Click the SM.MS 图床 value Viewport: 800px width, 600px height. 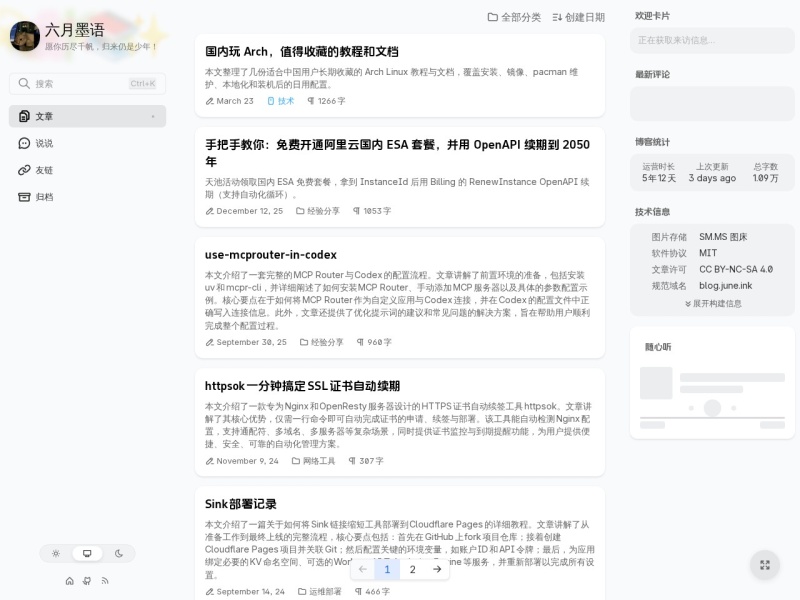(723, 237)
